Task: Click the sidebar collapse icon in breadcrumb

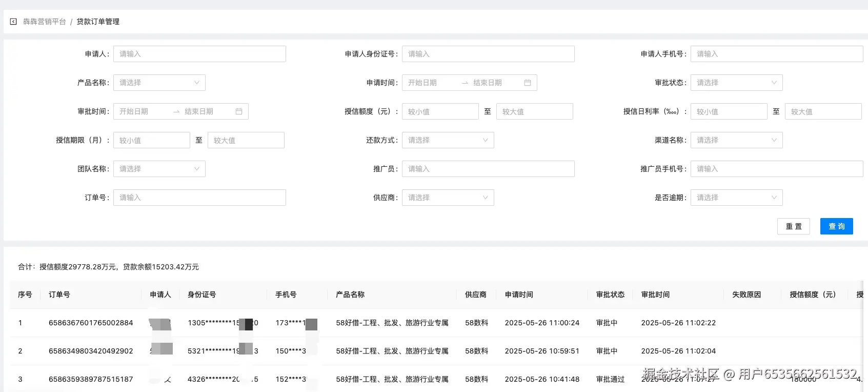Action: (13, 22)
